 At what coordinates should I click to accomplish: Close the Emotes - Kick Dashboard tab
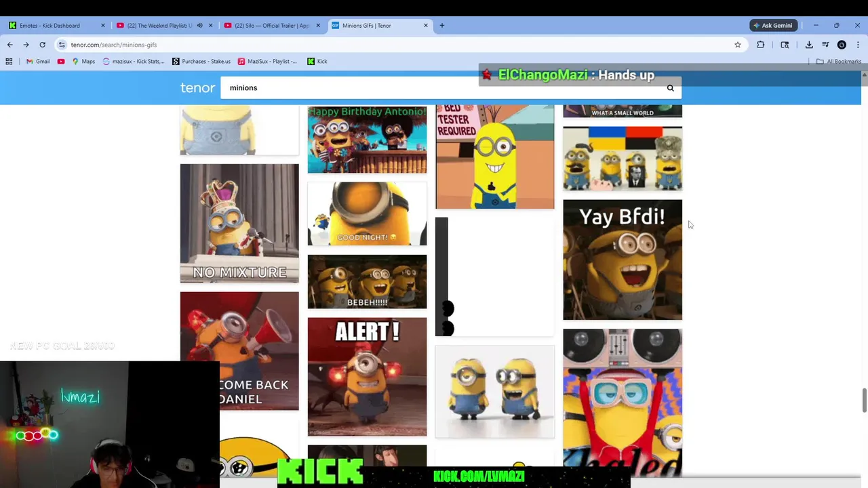(x=103, y=26)
